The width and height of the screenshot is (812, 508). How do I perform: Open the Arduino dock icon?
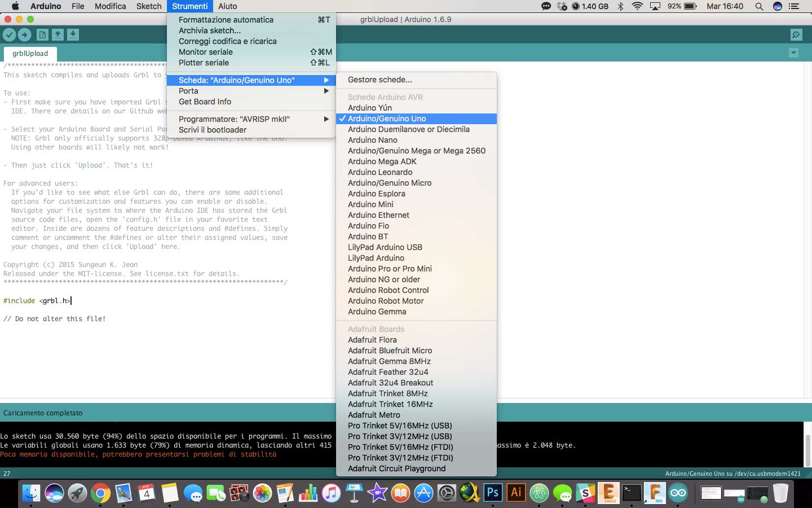(678, 493)
